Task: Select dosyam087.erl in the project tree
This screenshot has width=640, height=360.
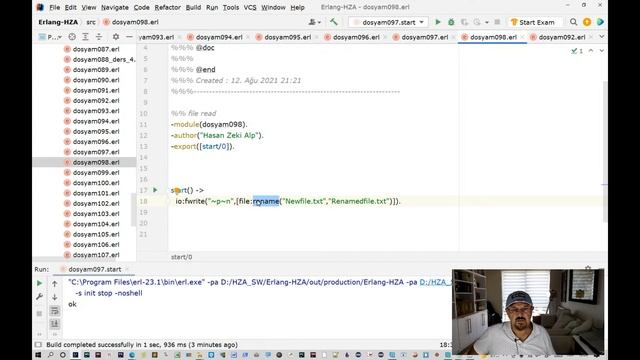Action: [96, 49]
